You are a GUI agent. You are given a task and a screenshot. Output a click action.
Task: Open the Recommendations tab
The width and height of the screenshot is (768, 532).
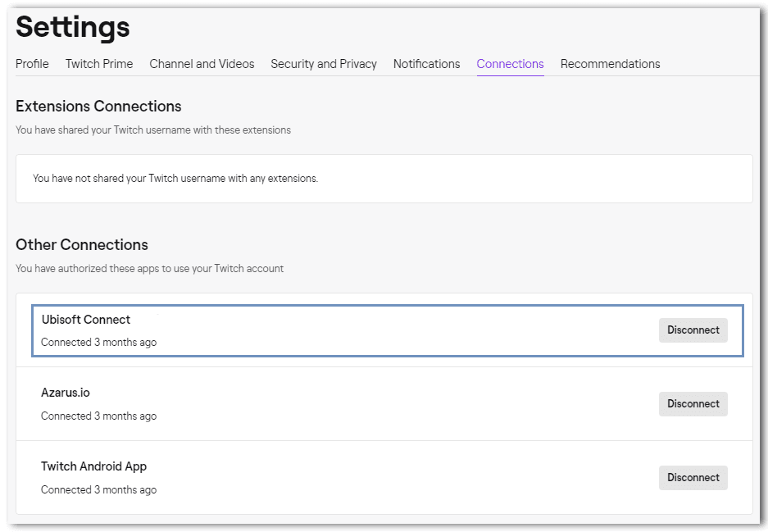(x=610, y=64)
